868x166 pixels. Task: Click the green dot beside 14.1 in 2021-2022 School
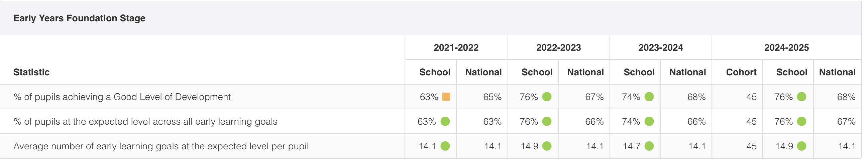coord(445,146)
